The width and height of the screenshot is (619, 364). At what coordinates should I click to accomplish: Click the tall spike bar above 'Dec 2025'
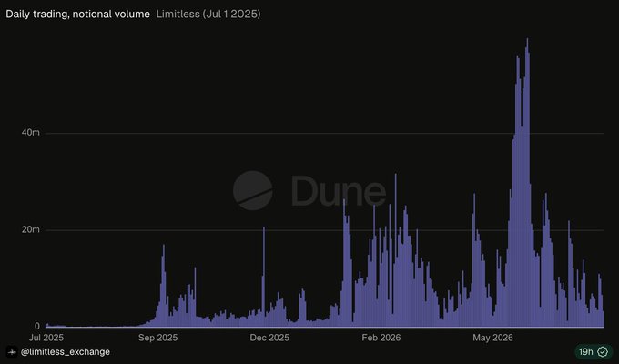pyautogui.click(x=264, y=278)
